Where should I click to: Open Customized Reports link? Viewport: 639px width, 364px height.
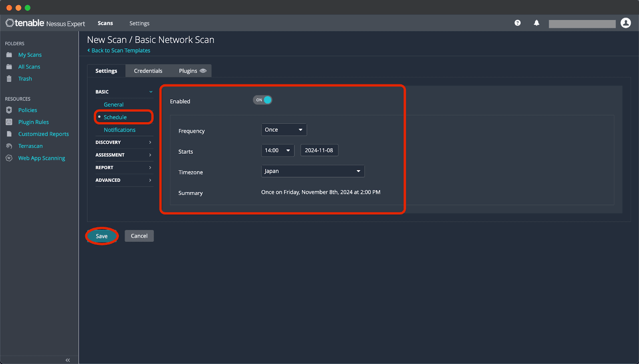pyautogui.click(x=44, y=134)
